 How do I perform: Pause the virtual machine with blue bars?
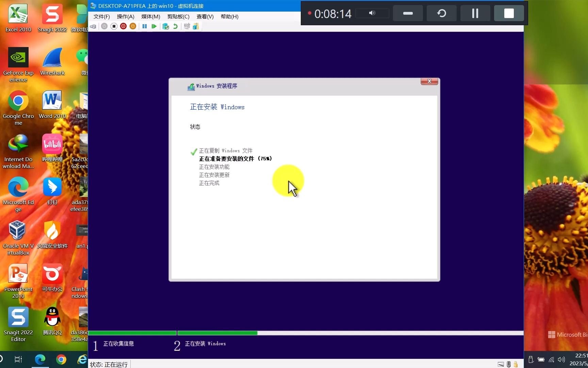[x=145, y=26]
